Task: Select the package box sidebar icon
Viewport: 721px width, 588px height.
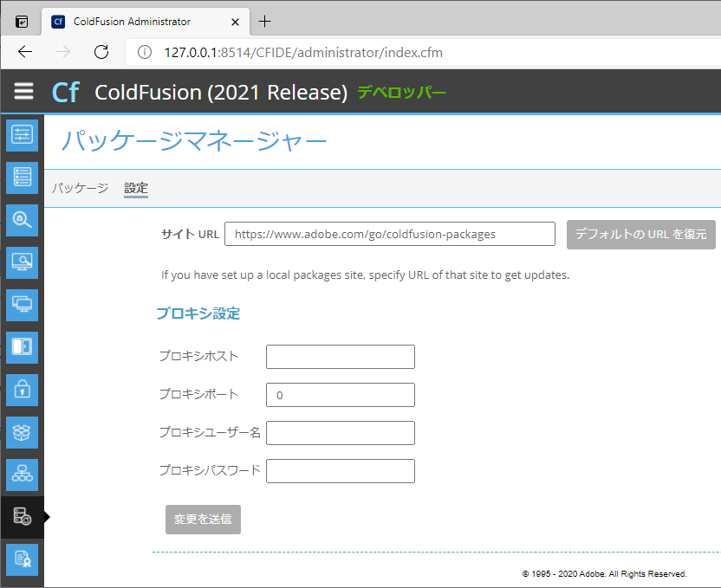Action: (x=22, y=432)
